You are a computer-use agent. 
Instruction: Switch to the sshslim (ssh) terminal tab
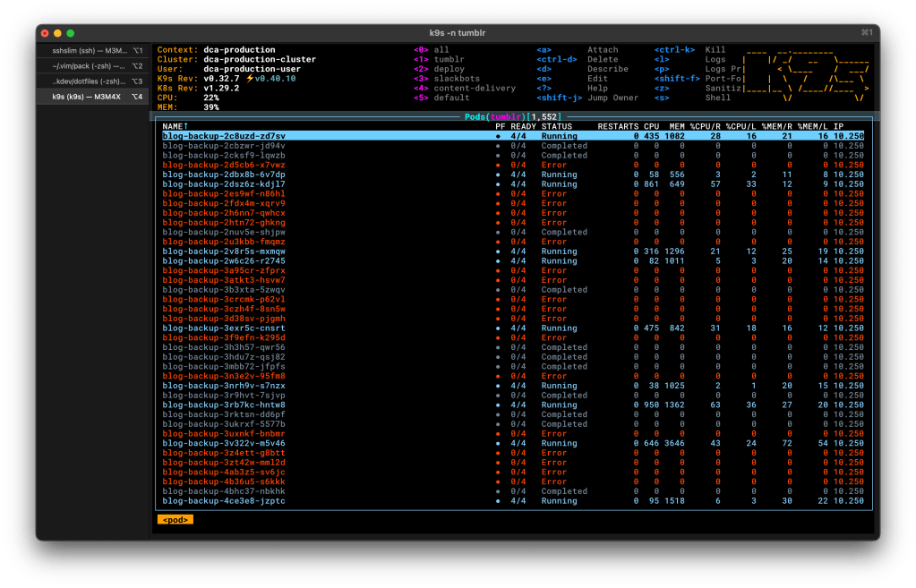(x=91, y=50)
